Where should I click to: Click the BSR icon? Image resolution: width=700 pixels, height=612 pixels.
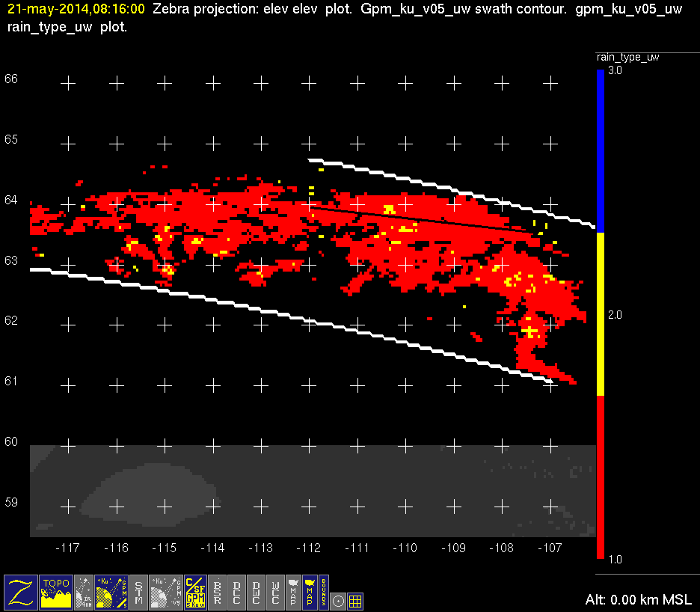click(x=218, y=592)
